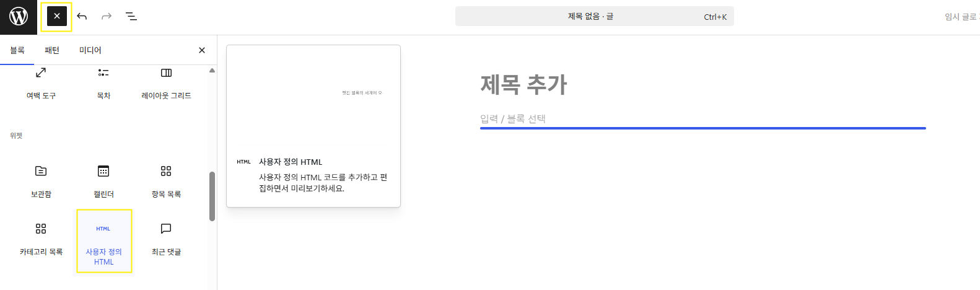
Task: Insert the 목차 table of contents block
Action: (103, 83)
